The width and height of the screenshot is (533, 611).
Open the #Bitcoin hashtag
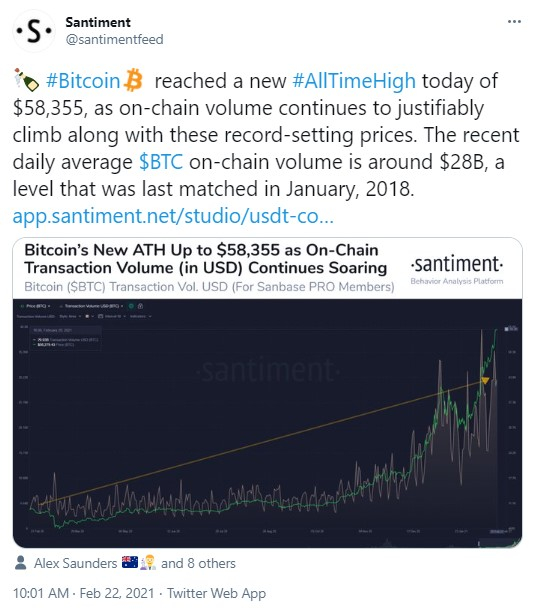pos(83,81)
